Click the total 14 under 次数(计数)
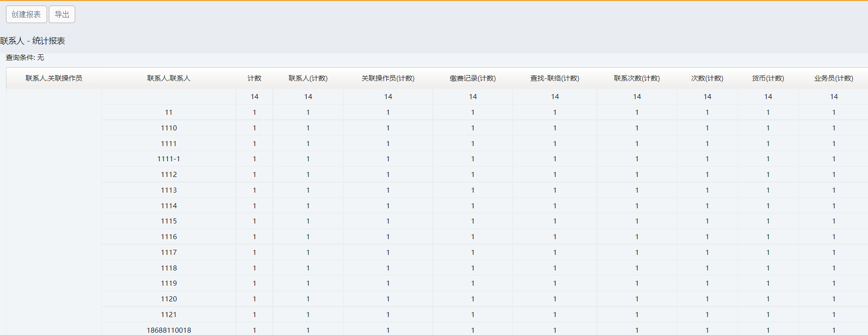 [707, 97]
